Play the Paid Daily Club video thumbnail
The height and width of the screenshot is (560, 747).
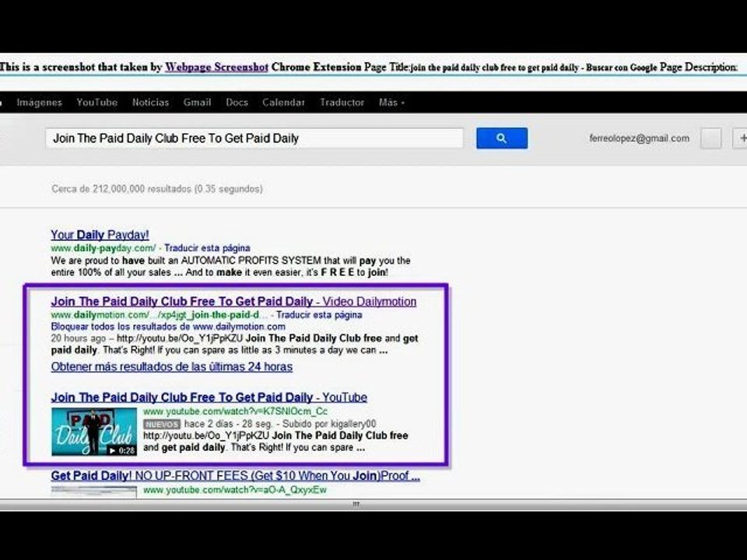click(x=94, y=432)
